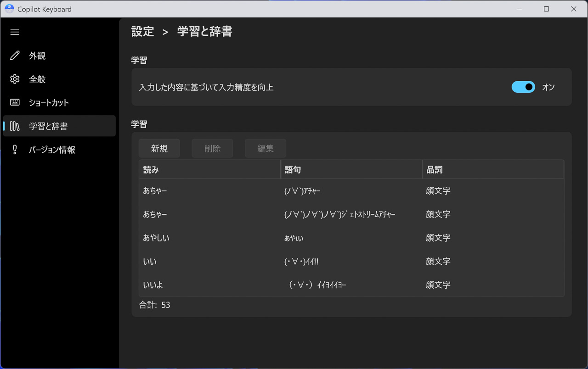This screenshot has height=369, width=588.
Task: Click the Copilot Keyboard app icon
Action: pos(9,9)
